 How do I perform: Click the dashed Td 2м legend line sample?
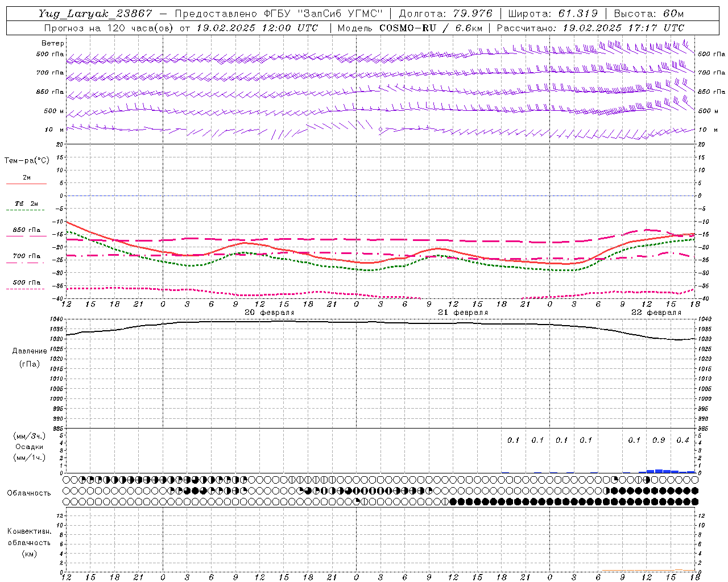(x=26, y=210)
